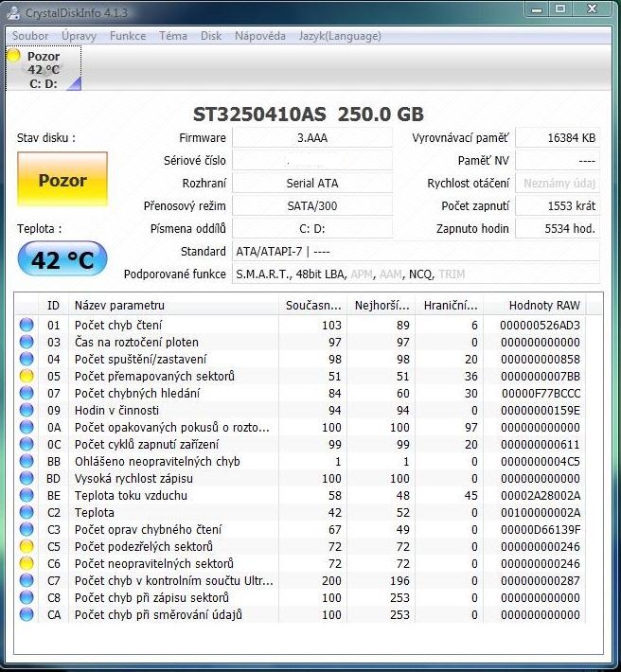Click status icon for Čas na roztočení ploten

(x=27, y=342)
